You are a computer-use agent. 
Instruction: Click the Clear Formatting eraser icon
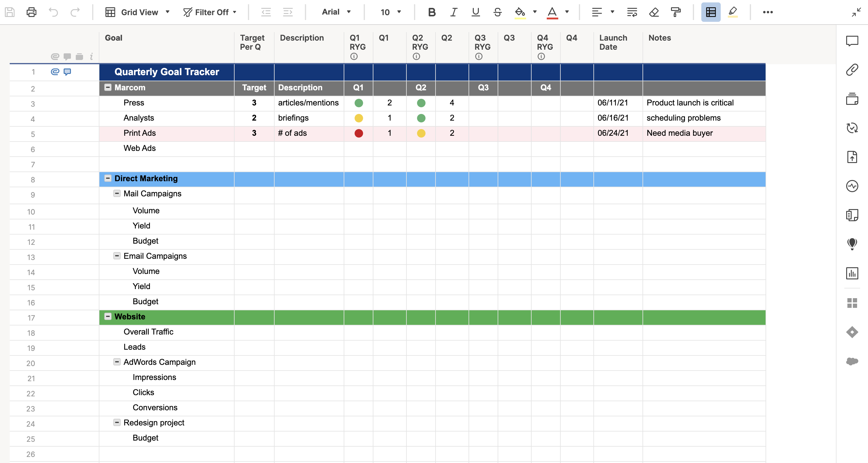[x=654, y=12]
